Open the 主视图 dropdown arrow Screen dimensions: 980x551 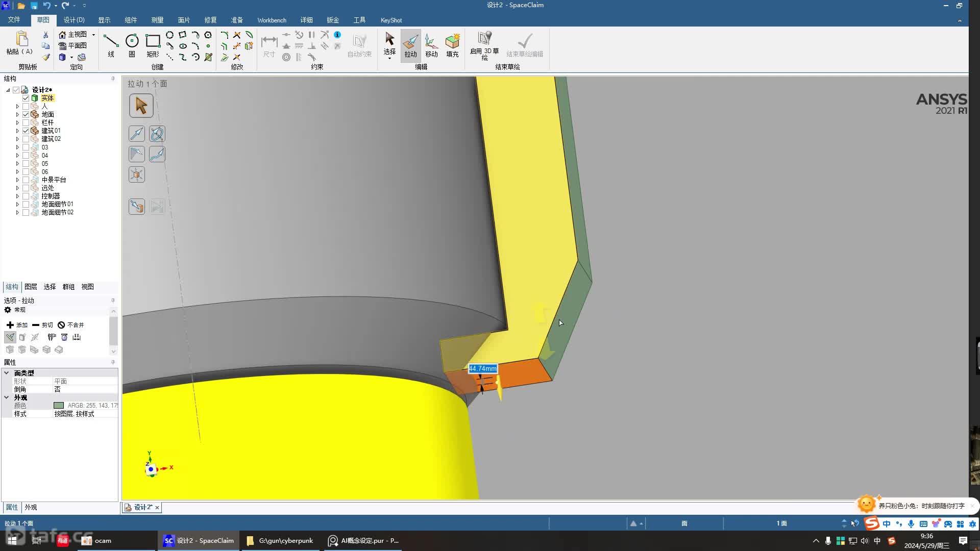pos(93,35)
